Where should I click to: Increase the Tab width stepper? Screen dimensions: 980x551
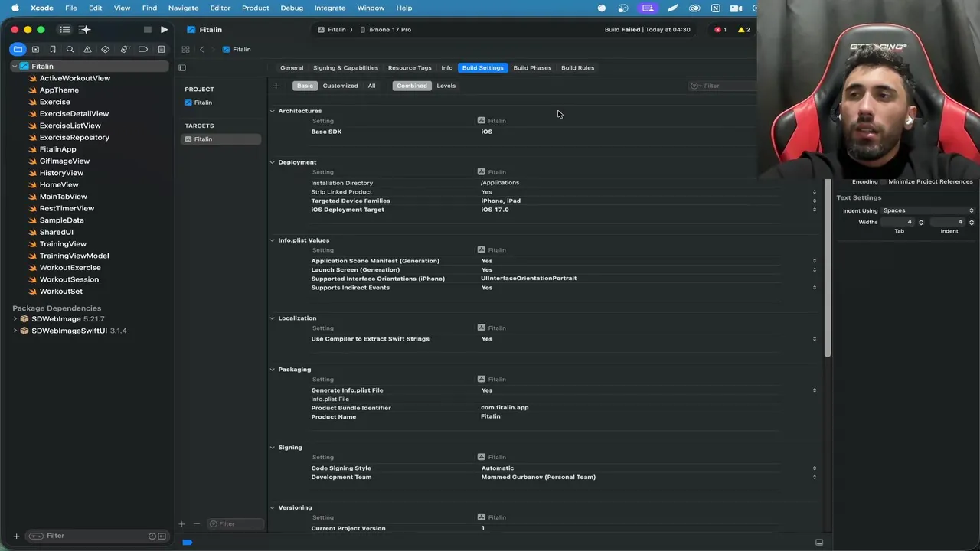[921, 220]
